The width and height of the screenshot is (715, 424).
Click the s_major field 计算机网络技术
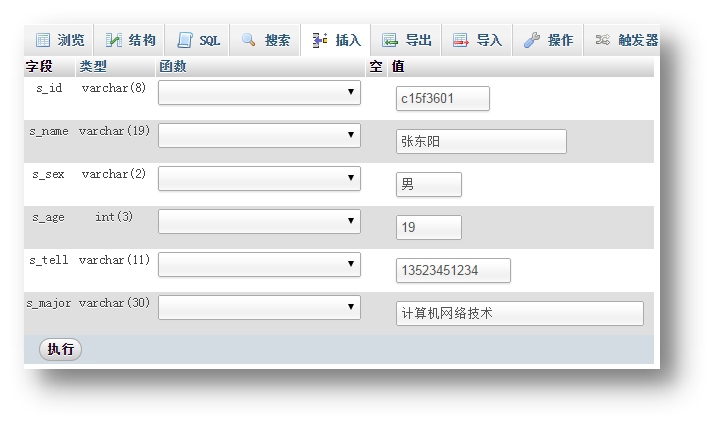(x=520, y=313)
